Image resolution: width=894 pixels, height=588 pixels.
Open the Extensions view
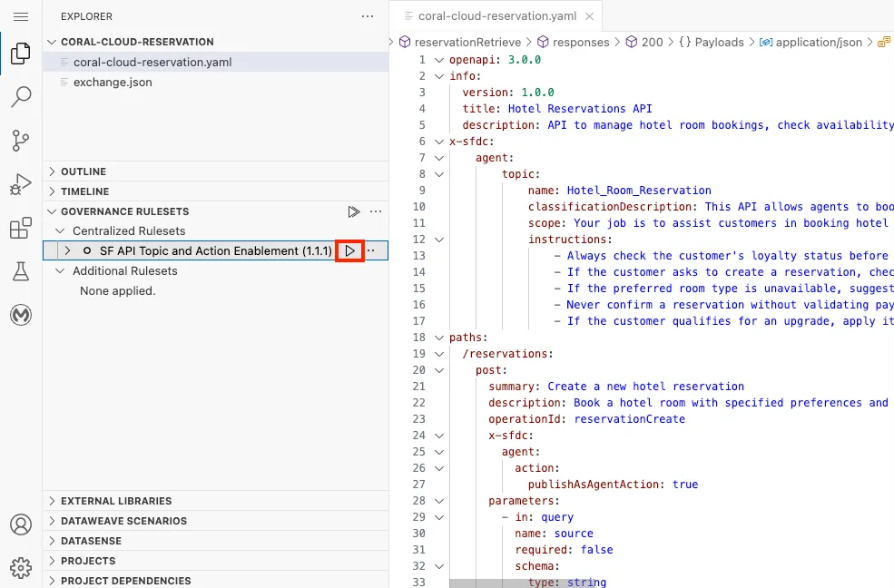click(x=20, y=228)
